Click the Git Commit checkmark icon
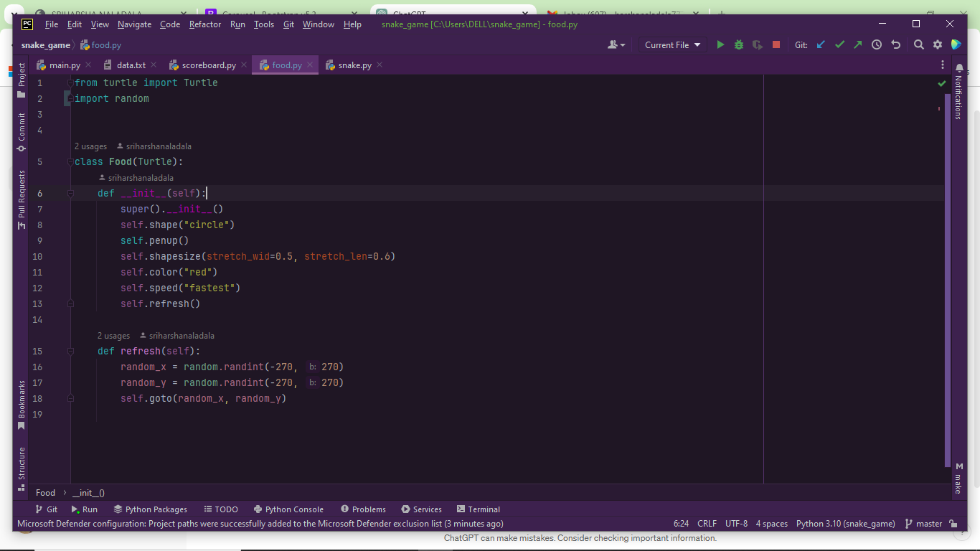Viewport: 980px width, 551px height. click(839, 44)
